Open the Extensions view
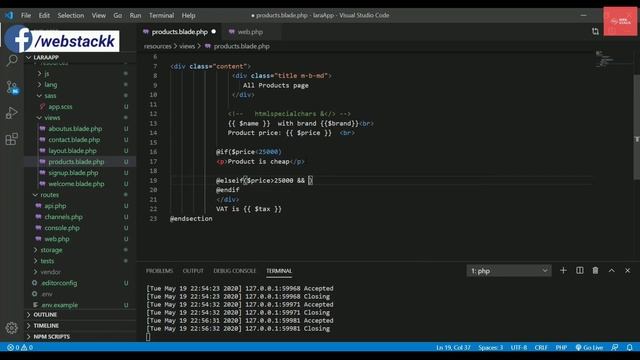Screen dimensions: 640x360 pyautogui.click(x=11, y=139)
